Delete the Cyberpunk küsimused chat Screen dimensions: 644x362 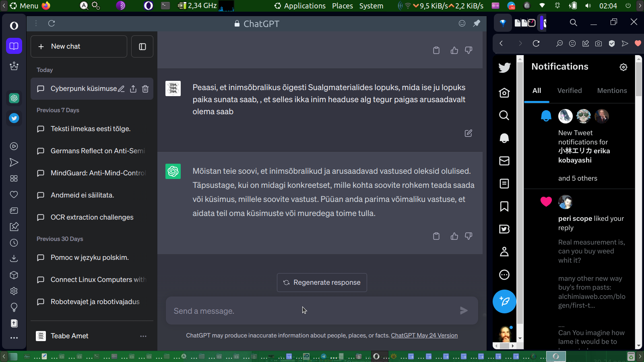(x=145, y=89)
